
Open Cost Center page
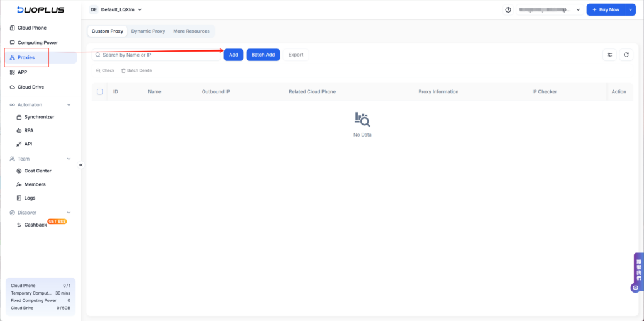click(x=38, y=171)
